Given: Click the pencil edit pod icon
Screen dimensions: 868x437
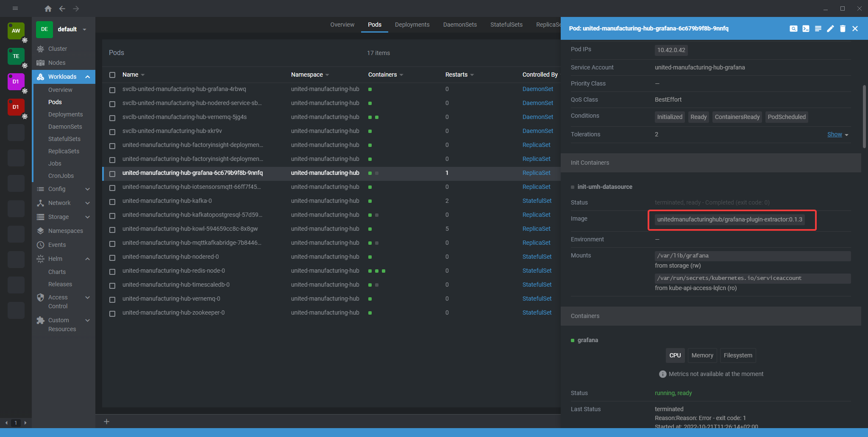Looking at the screenshot, I should (830, 28).
